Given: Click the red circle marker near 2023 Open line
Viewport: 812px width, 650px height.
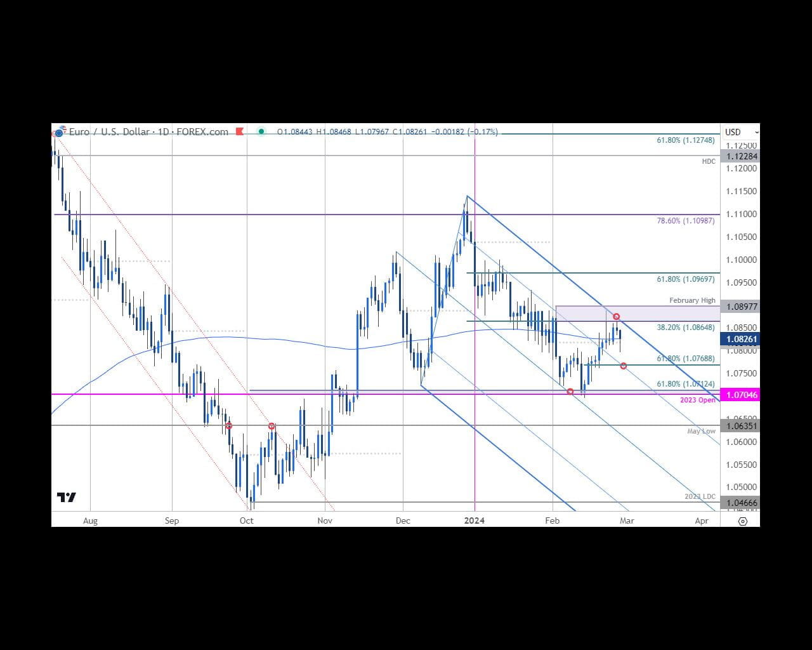Looking at the screenshot, I should [x=570, y=392].
